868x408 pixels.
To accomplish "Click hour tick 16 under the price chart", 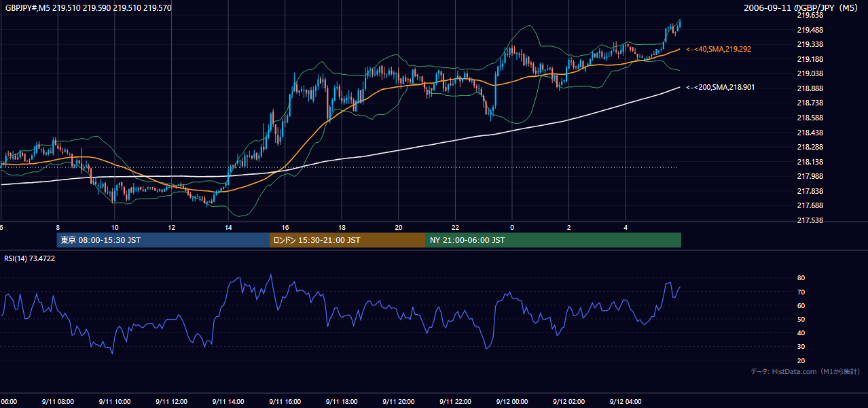I will click(285, 227).
